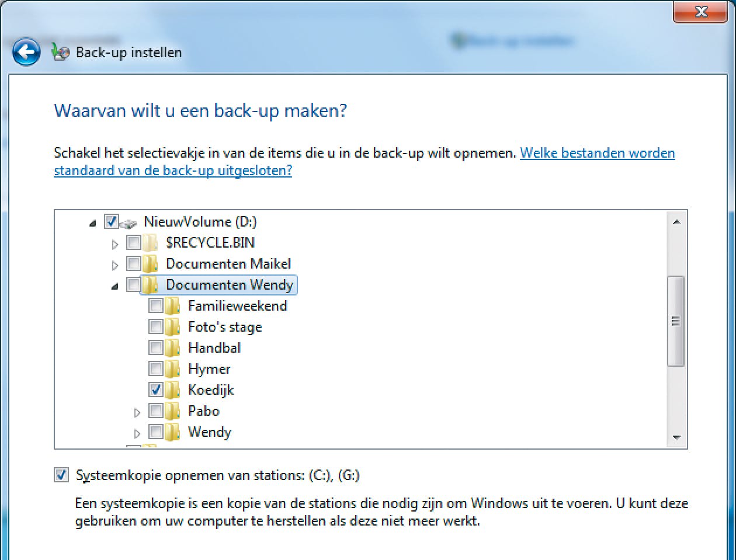
Task: Select the '$RECYCLE.BIN' label
Action: [x=210, y=243]
